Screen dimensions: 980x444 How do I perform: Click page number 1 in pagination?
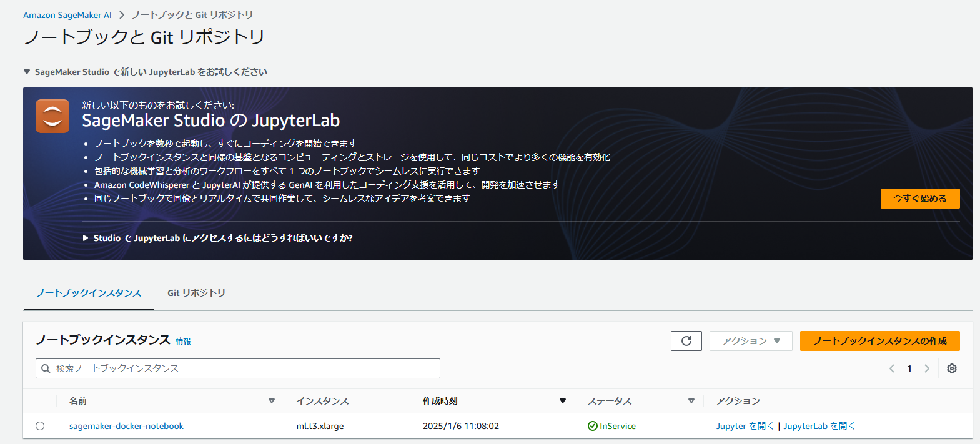(909, 368)
